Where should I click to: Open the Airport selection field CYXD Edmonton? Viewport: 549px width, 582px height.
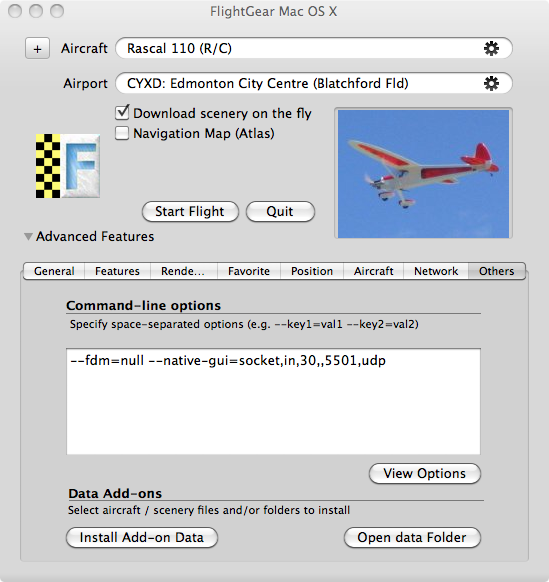tap(314, 83)
